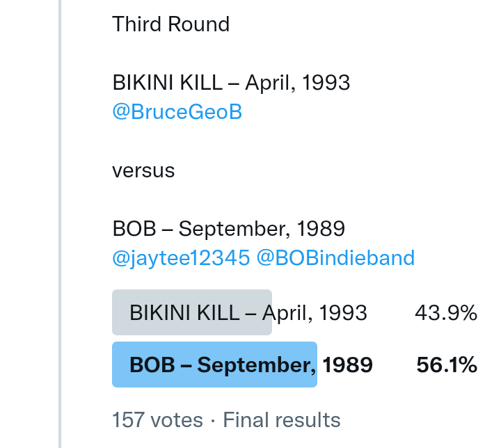Click the "157 votes" count
This screenshot has height=448, width=501.
click(x=157, y=420)
